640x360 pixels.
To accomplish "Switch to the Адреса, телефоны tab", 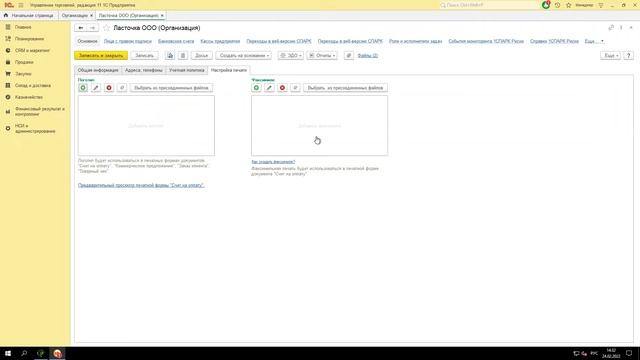I will (x=144, y=70).
